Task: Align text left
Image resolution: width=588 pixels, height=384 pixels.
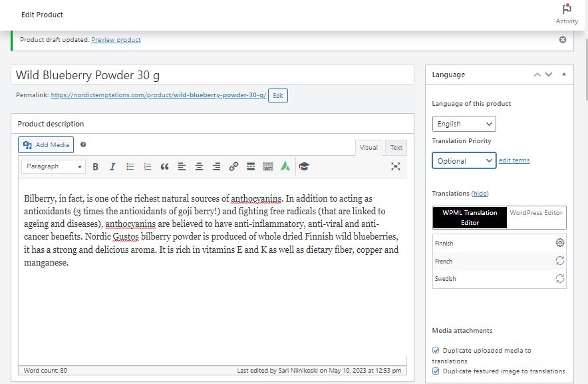Action: click(x=182, y=166)
